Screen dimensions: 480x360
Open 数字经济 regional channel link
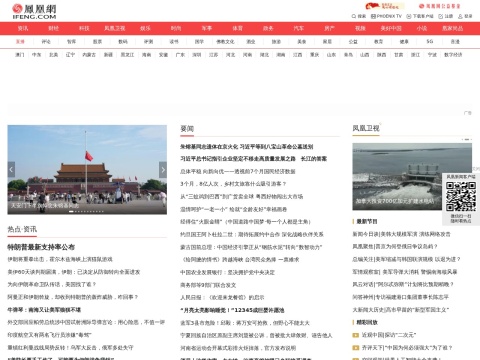click(453, 55)
